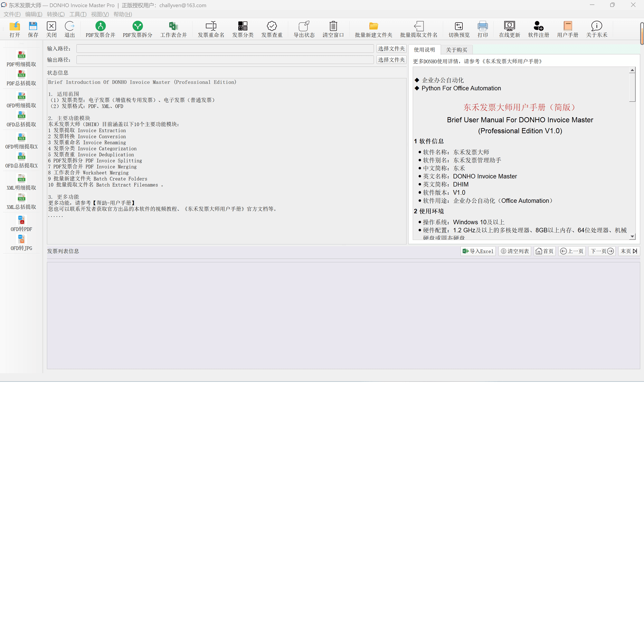This screenshot has width=644, height=644.
Task: Click the 保存 (Save) floppy icon
Action: [33, 29]
